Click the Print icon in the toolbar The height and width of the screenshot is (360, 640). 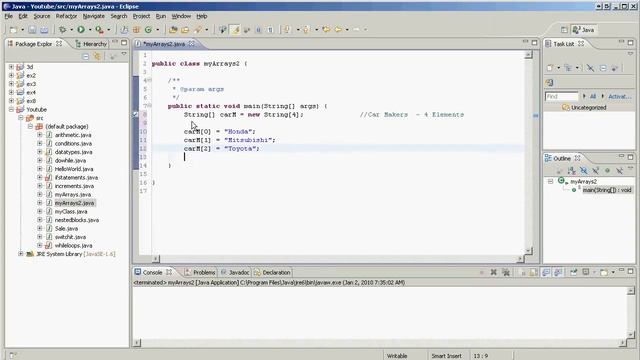[x=44, y=30]
